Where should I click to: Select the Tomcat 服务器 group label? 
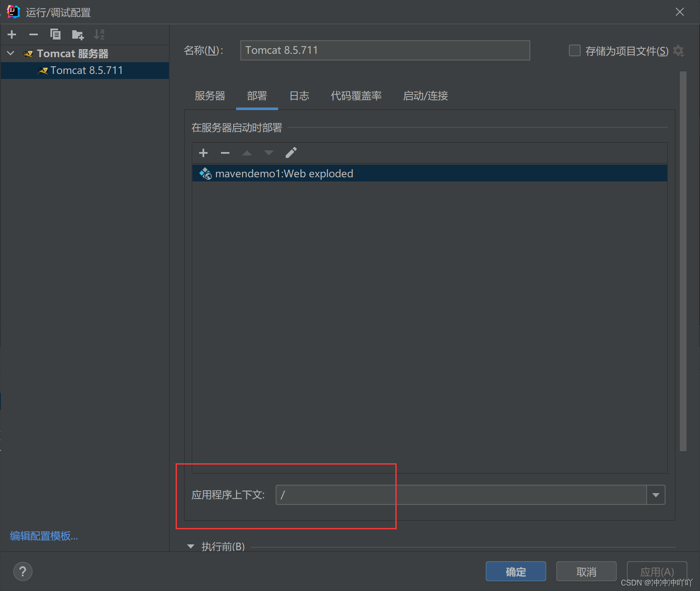tap(73, 53)
